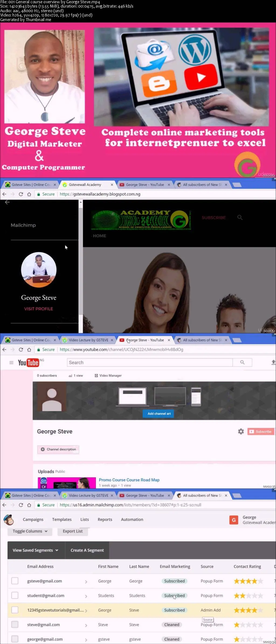Open new tab button in Mailchimp browser
276x644 pixels.
pos(237,495)
